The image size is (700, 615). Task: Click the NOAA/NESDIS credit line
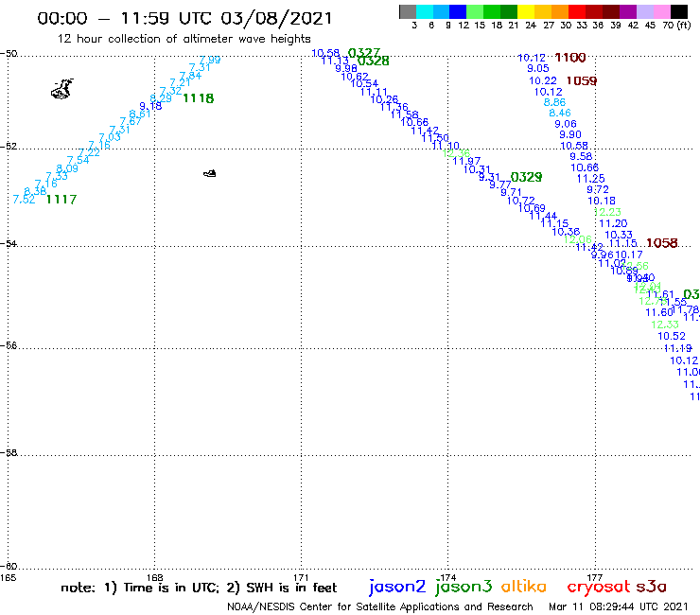coord(380,606)
